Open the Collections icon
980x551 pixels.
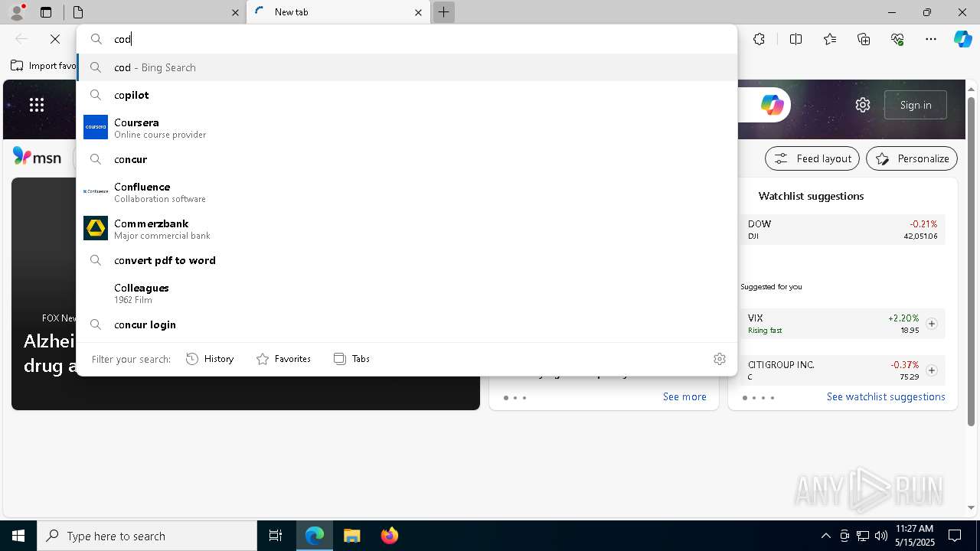pyautogui.click(x=864, y=39)
